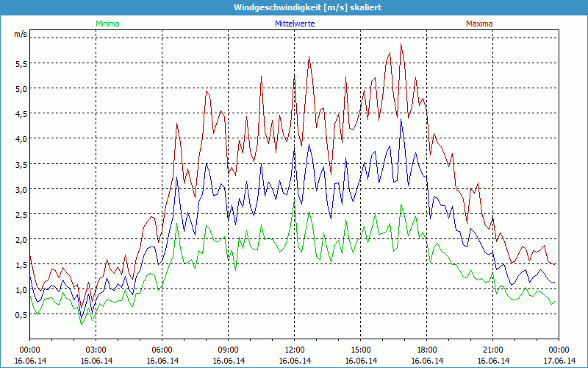Click the 03:00 time axis label

[x=96, y=350]
